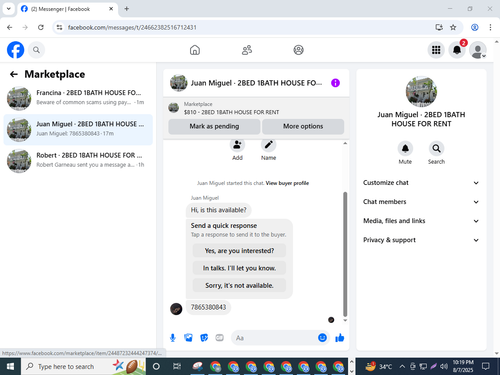Click More options button
This screenshot has width=500, height=375.
coord(303,126)
